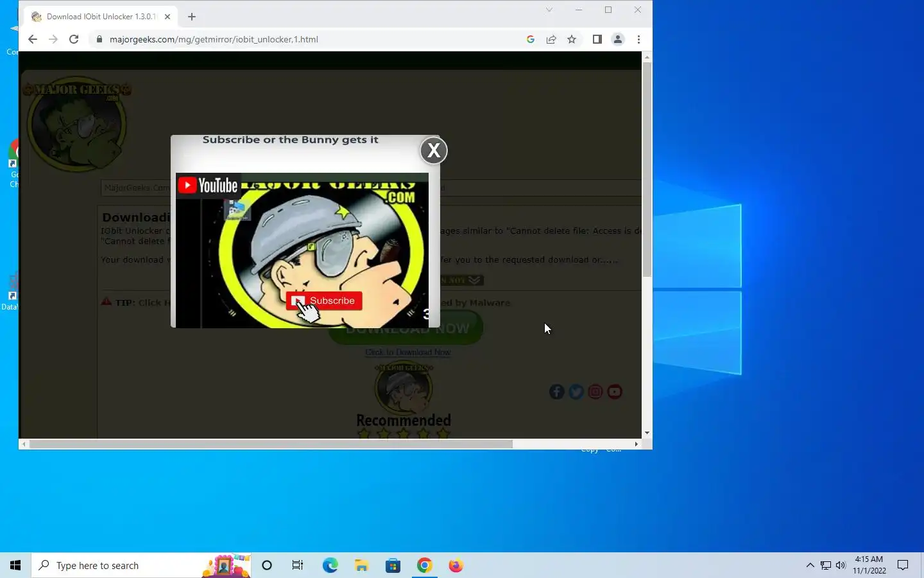Click the network icon in the system tray

826,565
